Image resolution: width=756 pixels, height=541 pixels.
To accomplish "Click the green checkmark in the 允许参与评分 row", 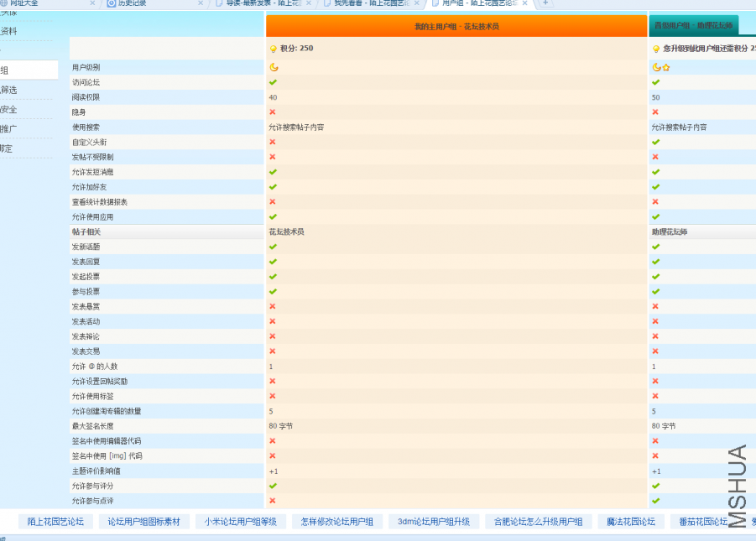I will tap(273, 486).
